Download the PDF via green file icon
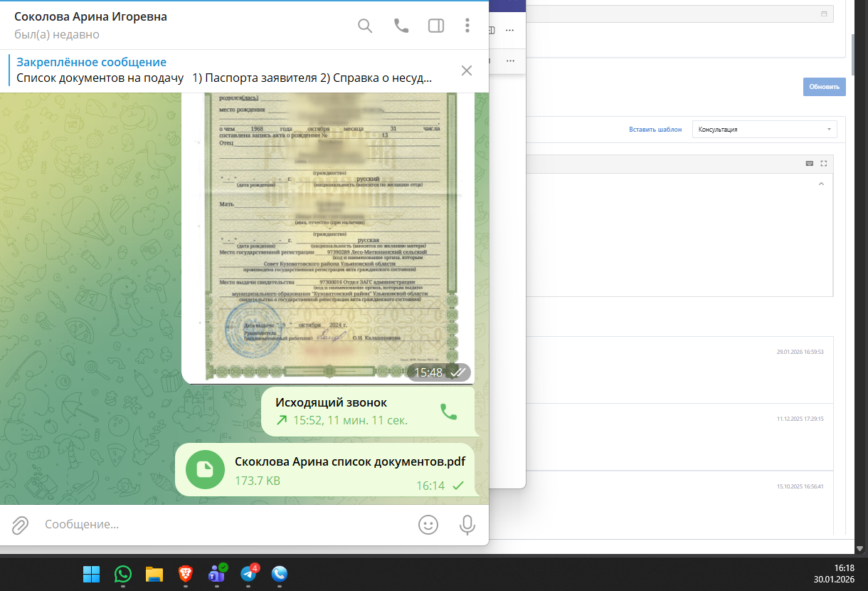This screenshot has height=591, width=868. [205, 469]
